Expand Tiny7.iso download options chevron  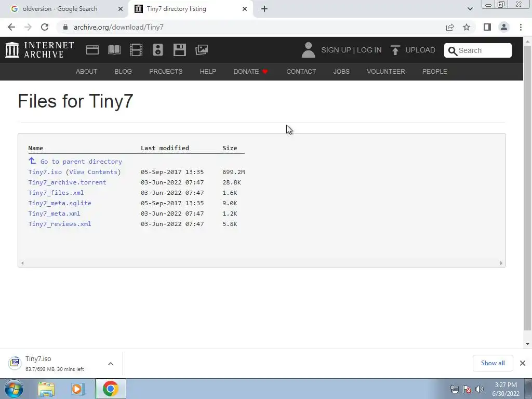pyautogui.click(x=111, y=364)
